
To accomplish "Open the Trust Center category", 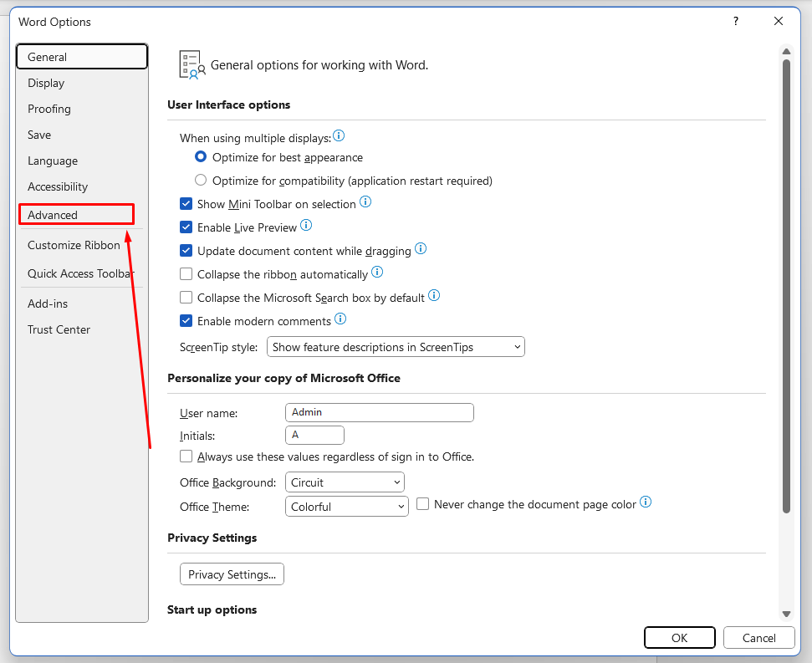I will click(x=82, y=329).
